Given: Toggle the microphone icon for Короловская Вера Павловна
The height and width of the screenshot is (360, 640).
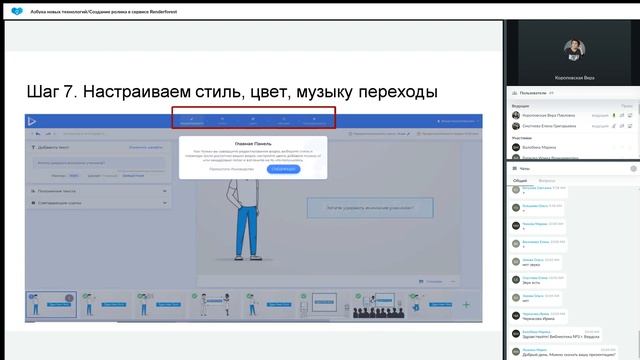Looking at the screenshot, I should point(613,116).
